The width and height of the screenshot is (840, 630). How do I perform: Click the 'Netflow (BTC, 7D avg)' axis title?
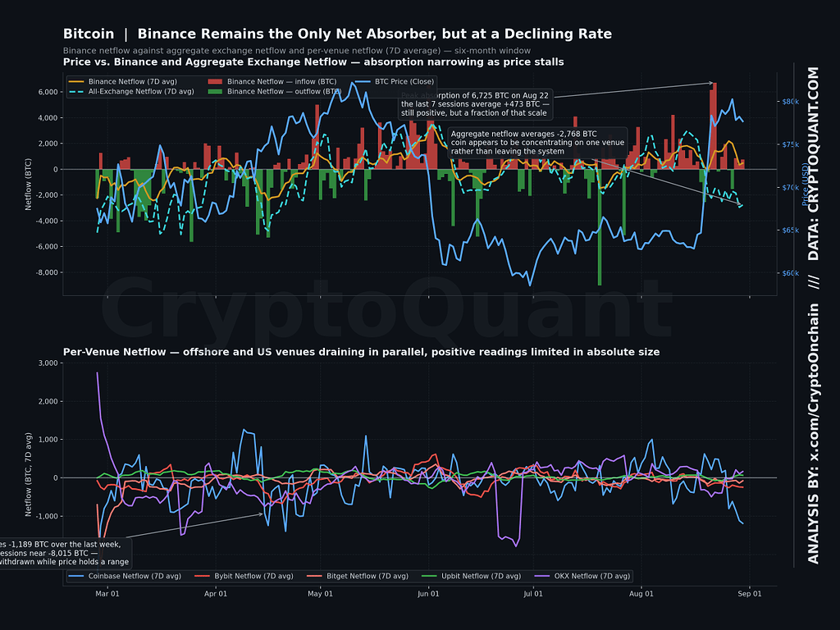(29, 475)
